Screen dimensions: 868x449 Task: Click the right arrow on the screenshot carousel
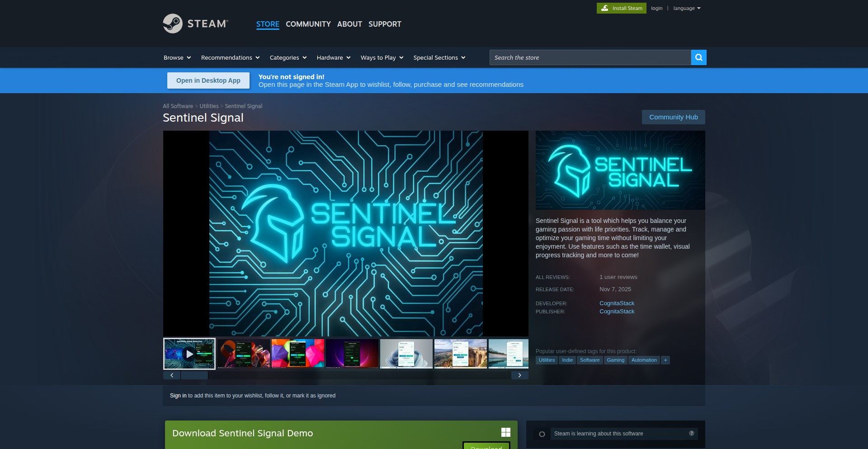click(x=520, y=375)
